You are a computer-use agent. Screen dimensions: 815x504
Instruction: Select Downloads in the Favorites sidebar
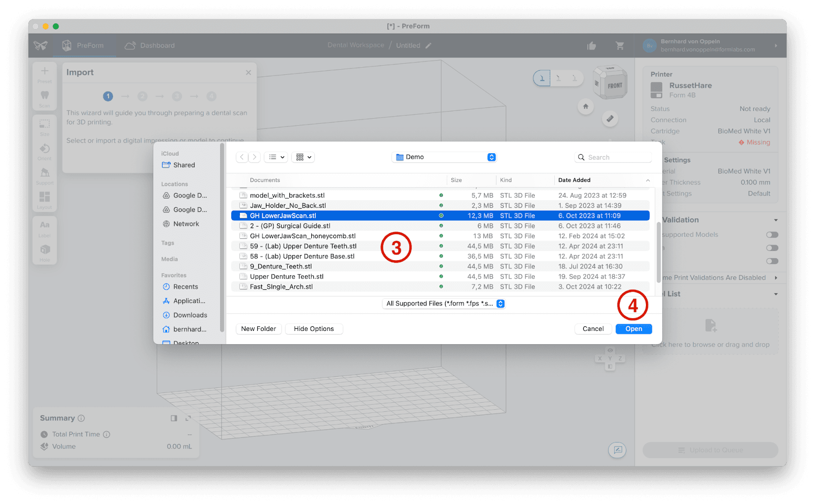(190, 315)
